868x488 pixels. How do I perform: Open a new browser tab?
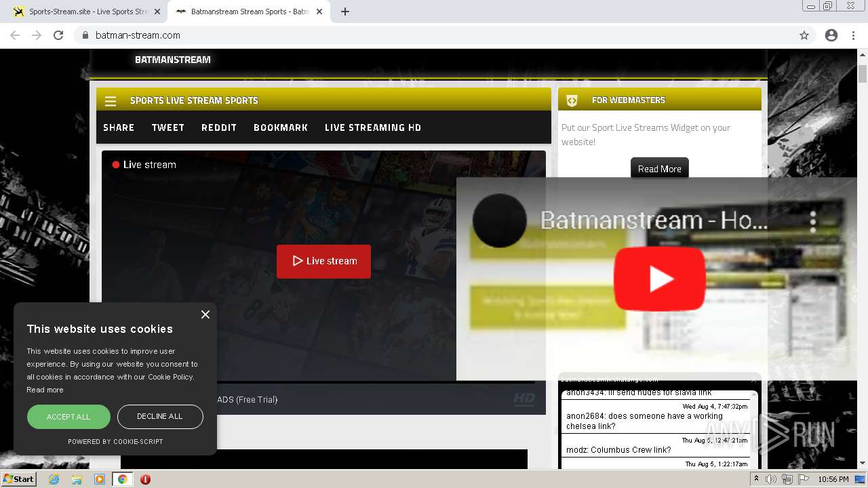pos(345,12)
